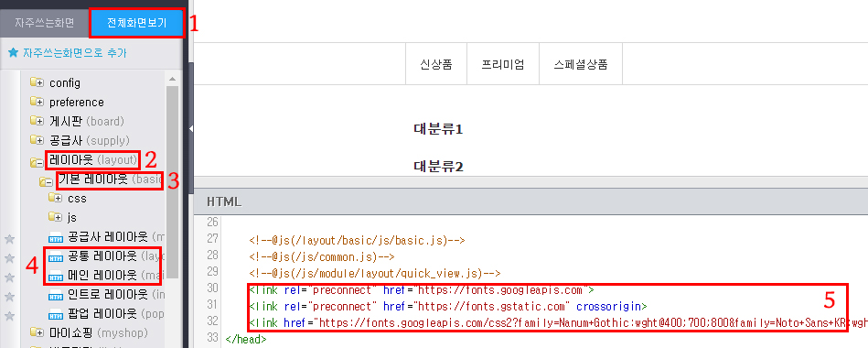Click HTML file icon of 팝업 레이아웃
Image resolution: width=868 pixels, height=348 pixels.
tap(56, 315)
